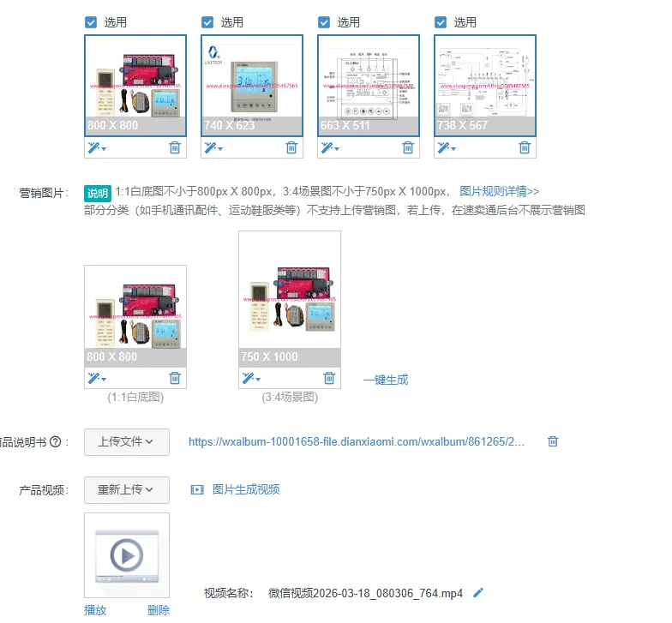
Task: Click 删除 link under video
Action: [x=159, y=610]
